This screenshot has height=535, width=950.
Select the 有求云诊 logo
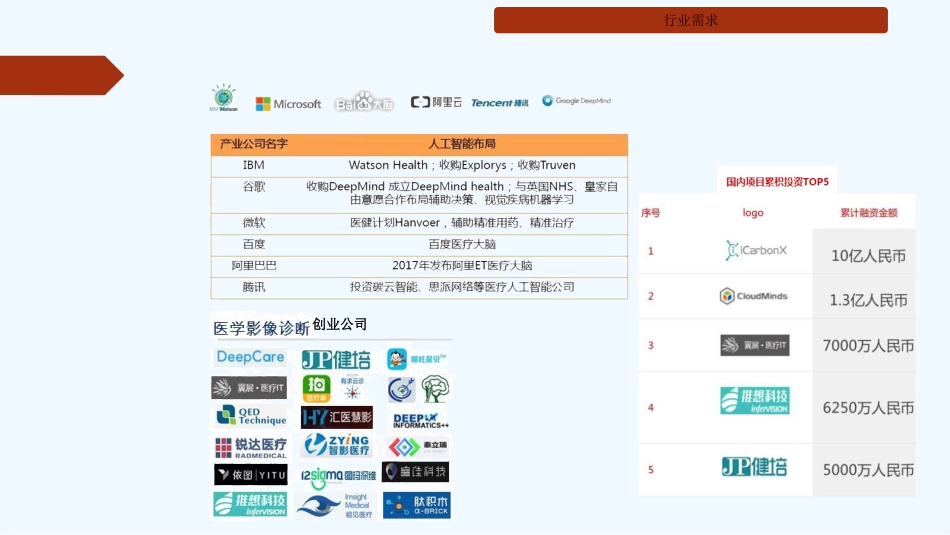[x=352, y=387]
